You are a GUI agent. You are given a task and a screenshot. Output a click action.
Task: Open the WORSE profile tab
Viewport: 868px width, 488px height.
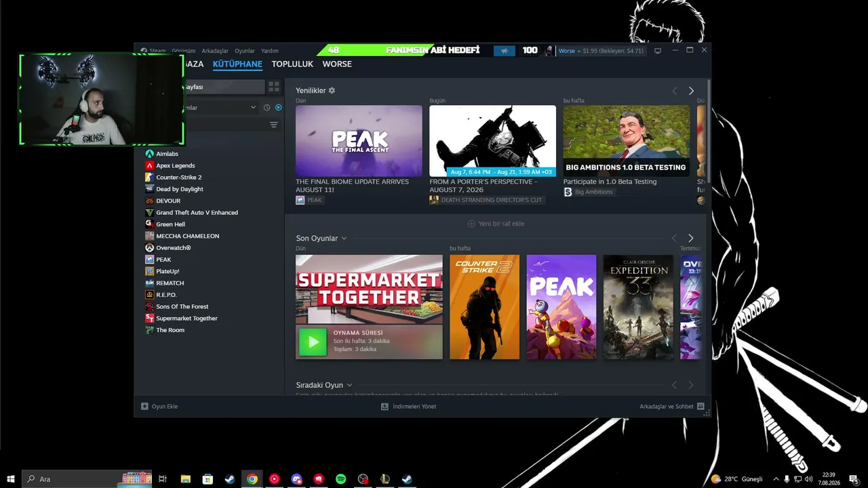click(337, 64)
